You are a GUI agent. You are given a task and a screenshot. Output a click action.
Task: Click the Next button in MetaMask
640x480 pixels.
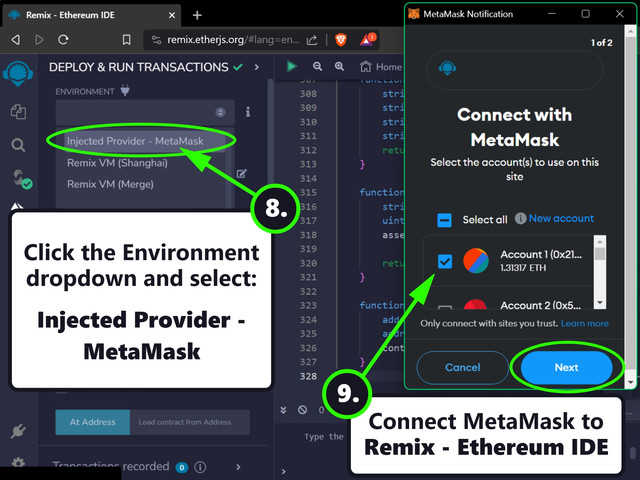tap(566, 367)
